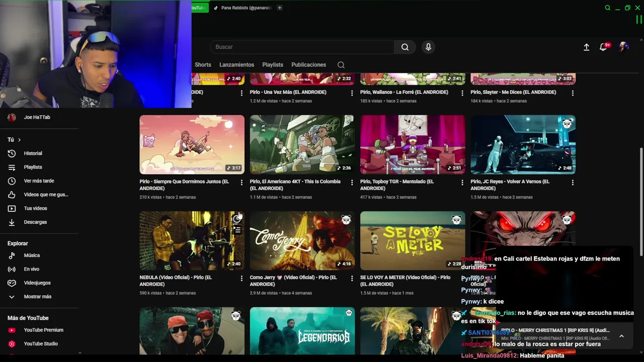
Task: Click into the Buscar search field
Action: (302, 47)
